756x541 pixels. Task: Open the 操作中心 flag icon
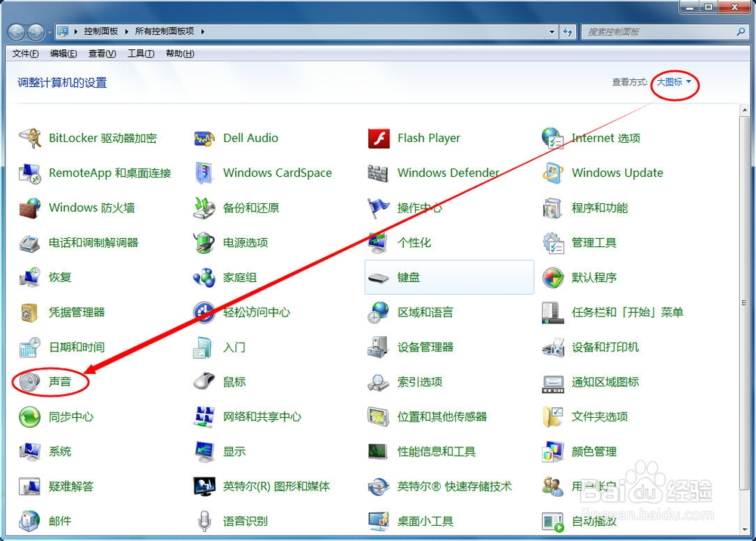pos(379,208)
